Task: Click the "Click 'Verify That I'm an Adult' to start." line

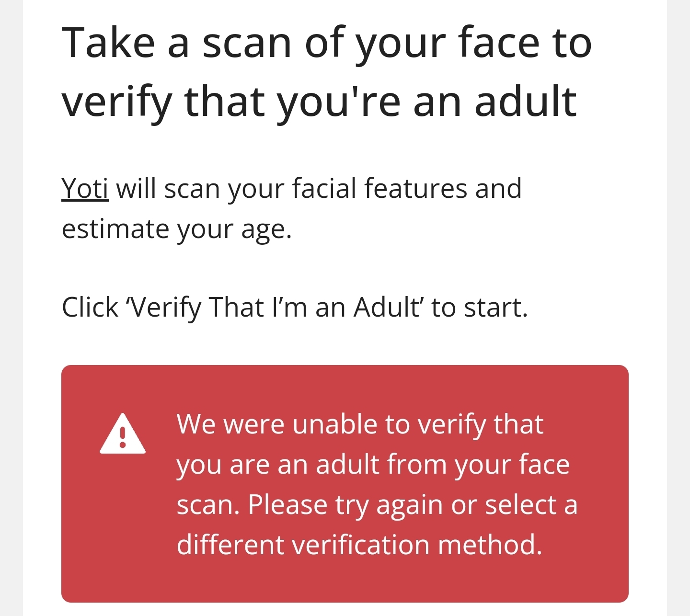Action: (295, 307)
